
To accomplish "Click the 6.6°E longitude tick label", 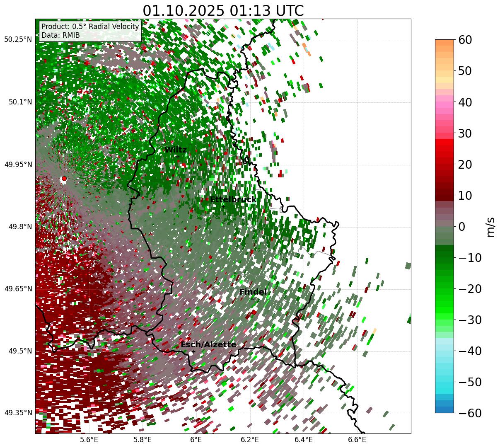I will coord(357,440).
